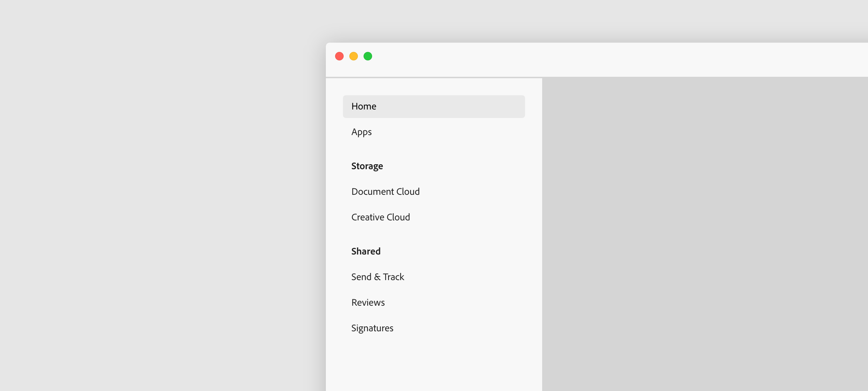868x391 pixels.
Task: Click the gray main content pane
Action: tap(704, 231)
